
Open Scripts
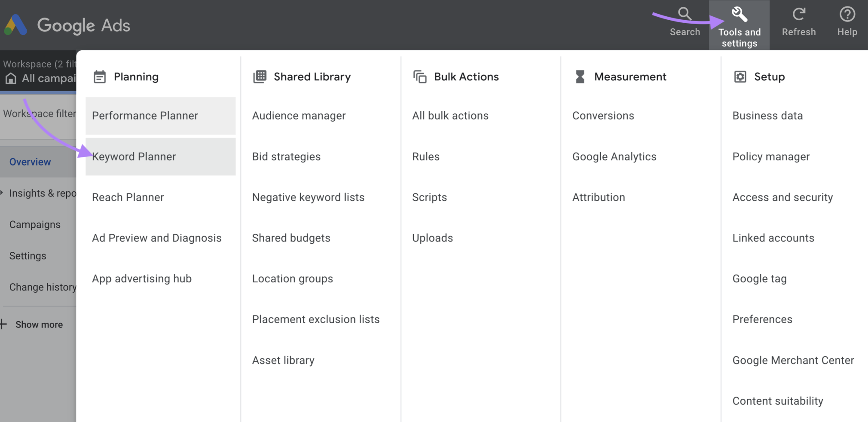[430, 197]
